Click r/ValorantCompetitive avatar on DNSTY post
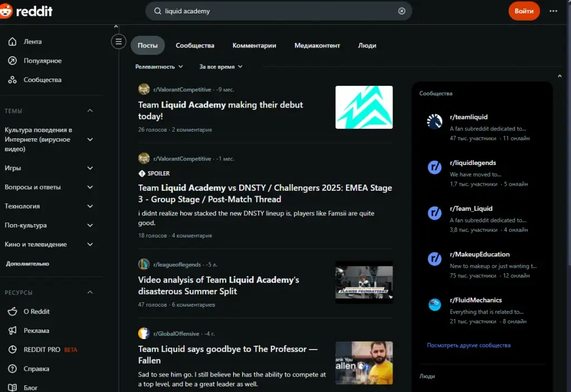The width and height of the screenshot is (571, 392). [144, 158]
